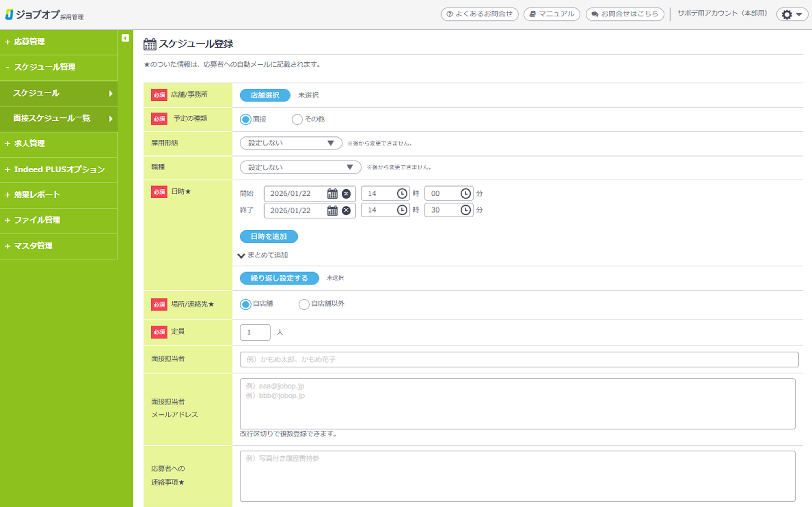Clear the start date with X icon

pyautogui.click(x=346, y=194)
